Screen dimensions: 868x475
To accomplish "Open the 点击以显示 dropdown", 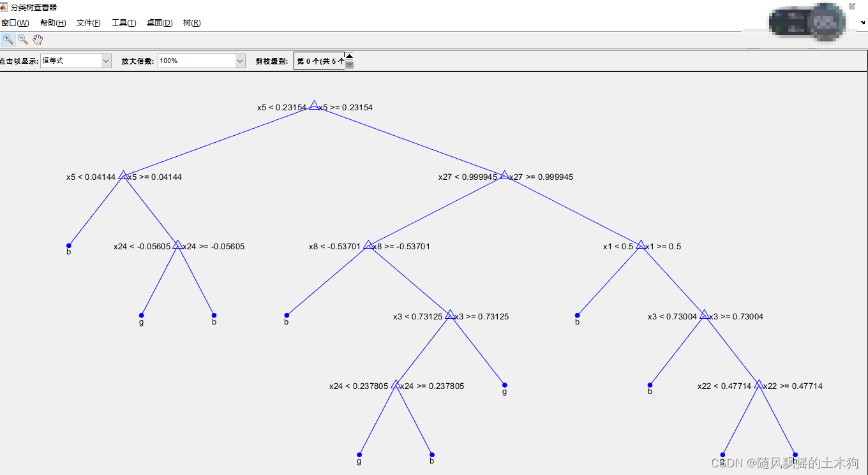I will pyautogui.click(x=76, y=61).
